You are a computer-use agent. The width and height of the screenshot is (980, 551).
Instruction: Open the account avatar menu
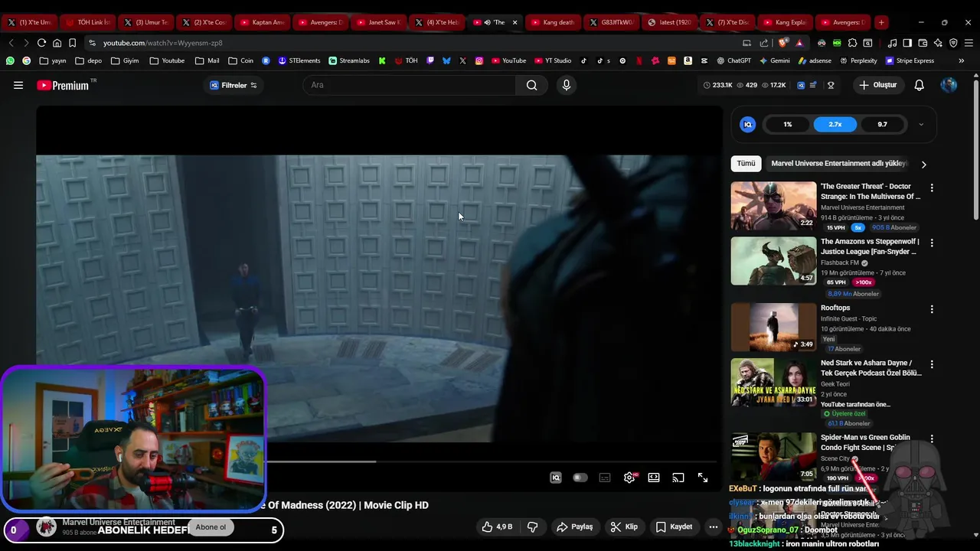pyautogui.click(x=949, y=86)
